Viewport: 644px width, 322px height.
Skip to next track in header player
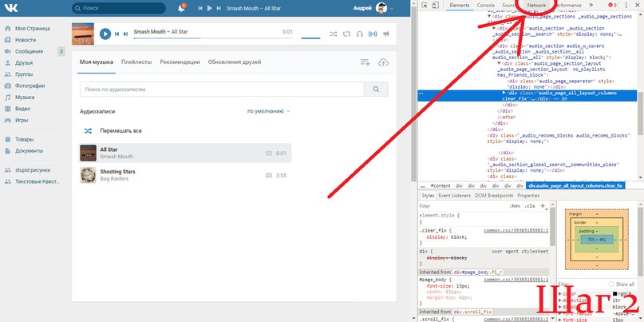[x=219, y=8]
